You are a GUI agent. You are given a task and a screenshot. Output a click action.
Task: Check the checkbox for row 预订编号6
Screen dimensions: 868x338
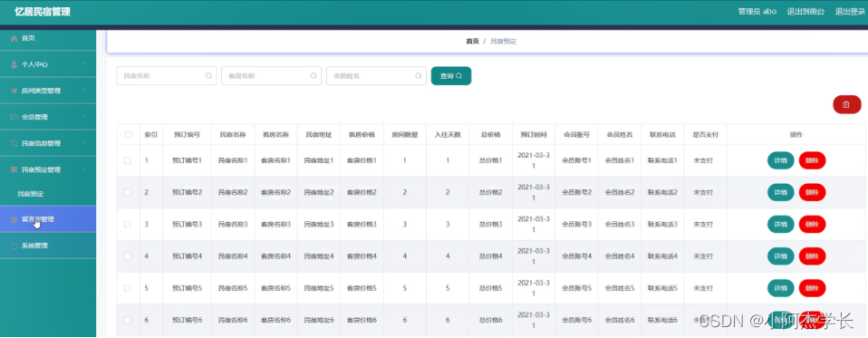[x=128, y=320]
